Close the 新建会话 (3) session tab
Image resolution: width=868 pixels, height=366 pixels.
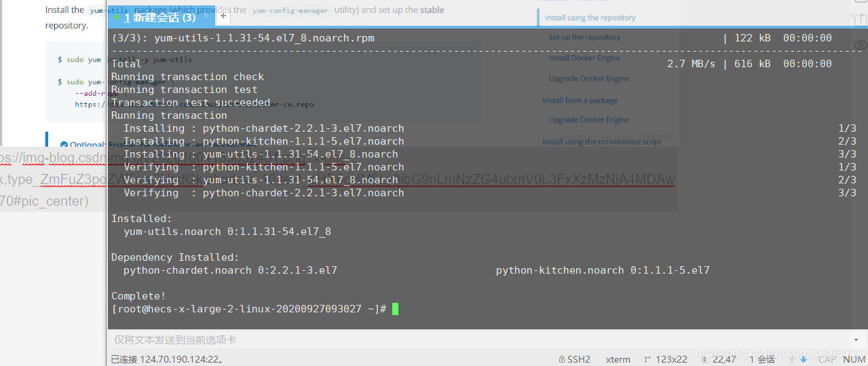(206, 16)
